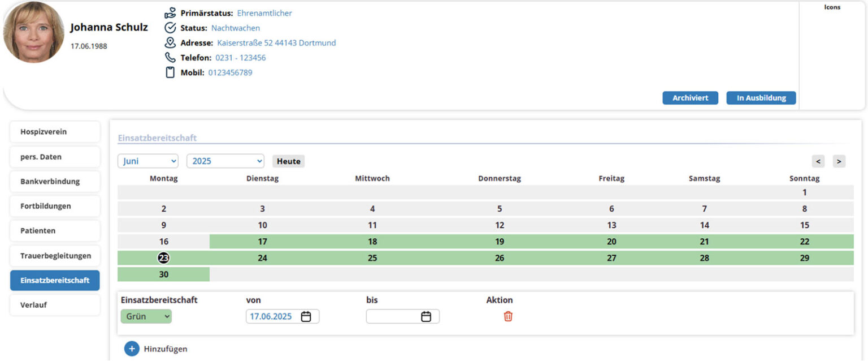Screen dimensions: 868x361
Task: Switch to the Fortbildungen sidebar tab
Action: (x=55, y=206)
